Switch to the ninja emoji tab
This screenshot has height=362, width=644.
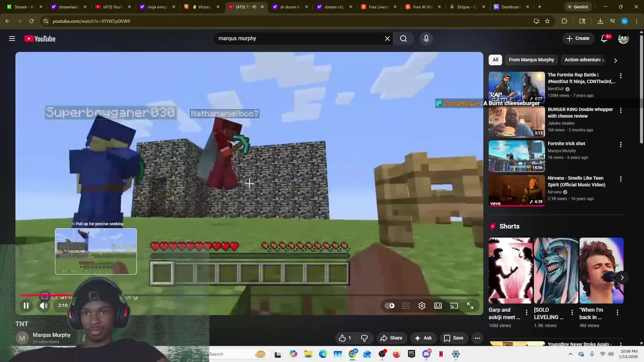[x=156, y=7]
